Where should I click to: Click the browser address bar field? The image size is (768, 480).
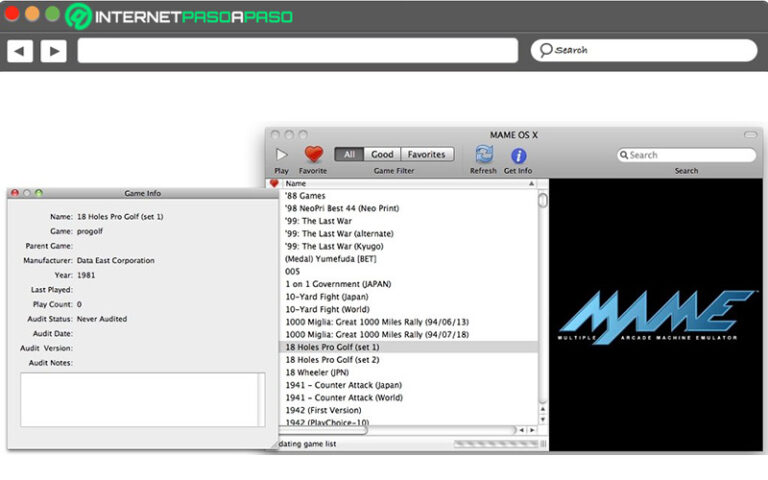pos(297,50)
